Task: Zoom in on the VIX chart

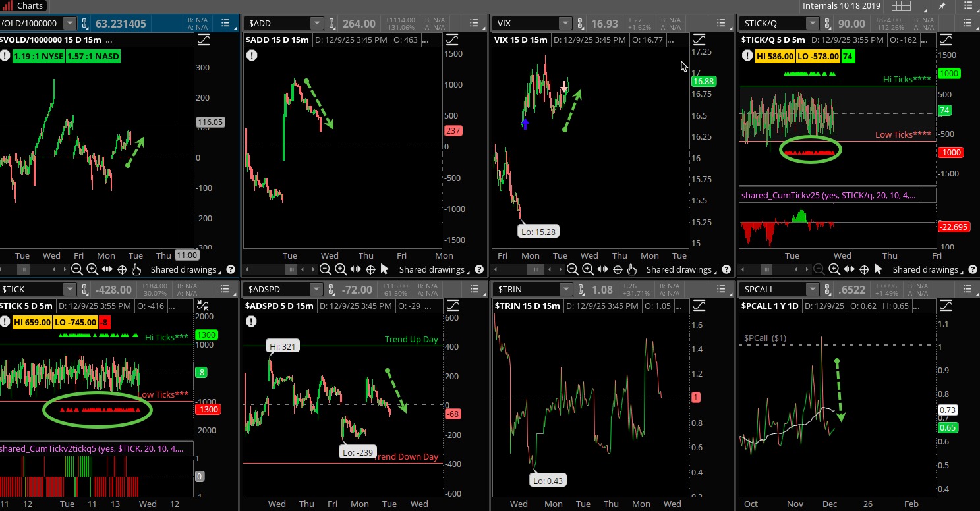Action: 588,269
